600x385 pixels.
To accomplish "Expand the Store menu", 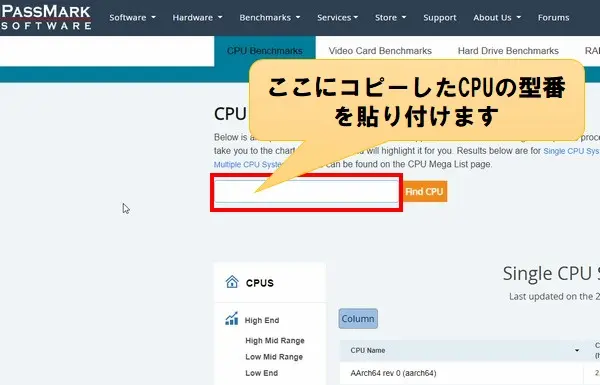I will 391,18.
